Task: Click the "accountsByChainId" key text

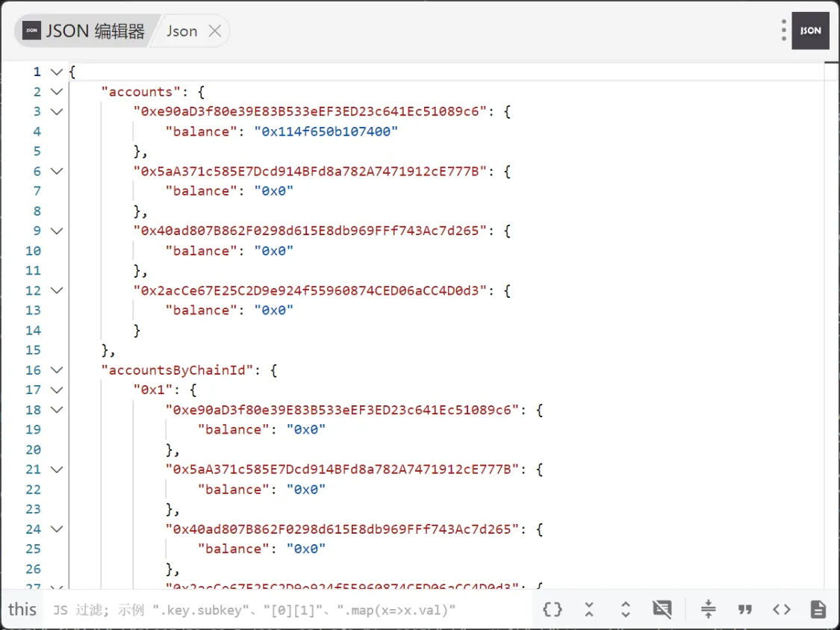Action: 177,370
